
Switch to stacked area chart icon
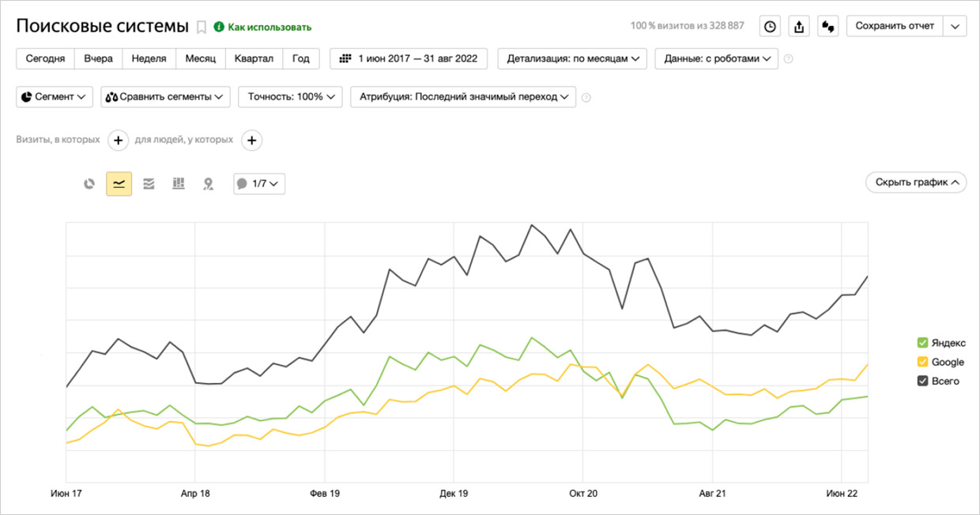tap(149, 184)
